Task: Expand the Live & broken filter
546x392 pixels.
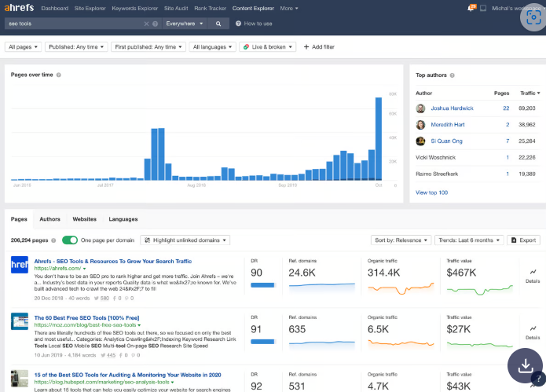Action: click(266, 47)
